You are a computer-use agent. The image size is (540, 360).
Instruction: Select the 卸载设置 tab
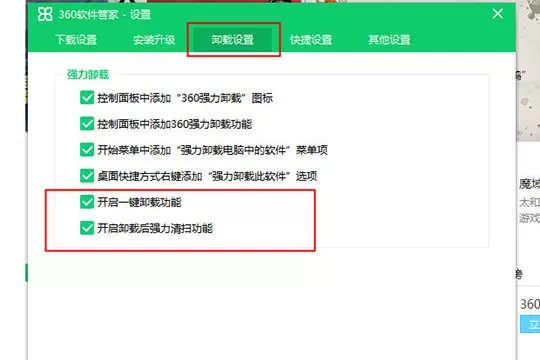coord(233,40)
